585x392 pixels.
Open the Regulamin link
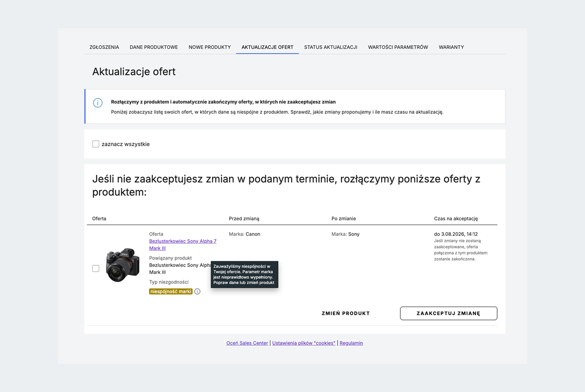(351, 343)
